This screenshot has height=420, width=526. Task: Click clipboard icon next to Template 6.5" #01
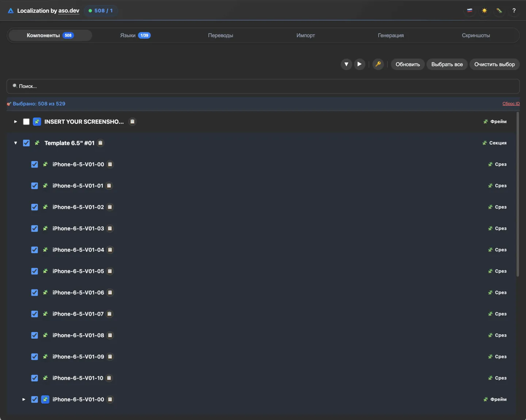coord(100,143)
